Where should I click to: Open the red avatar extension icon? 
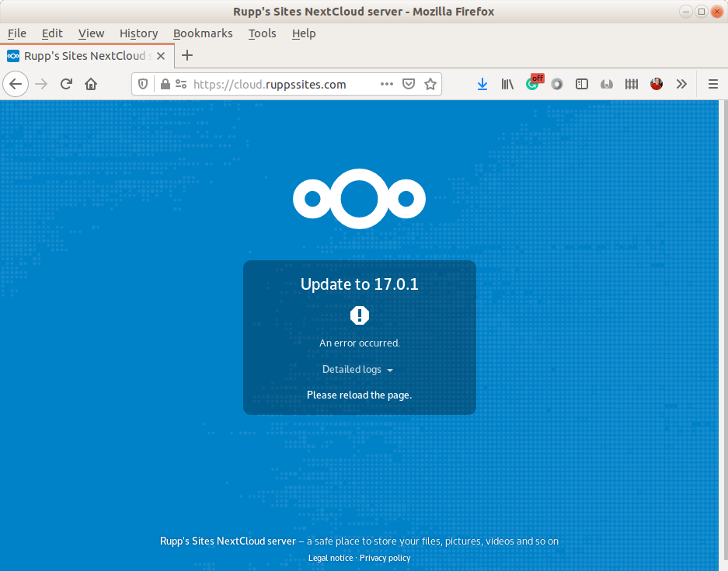pos(656,84)
